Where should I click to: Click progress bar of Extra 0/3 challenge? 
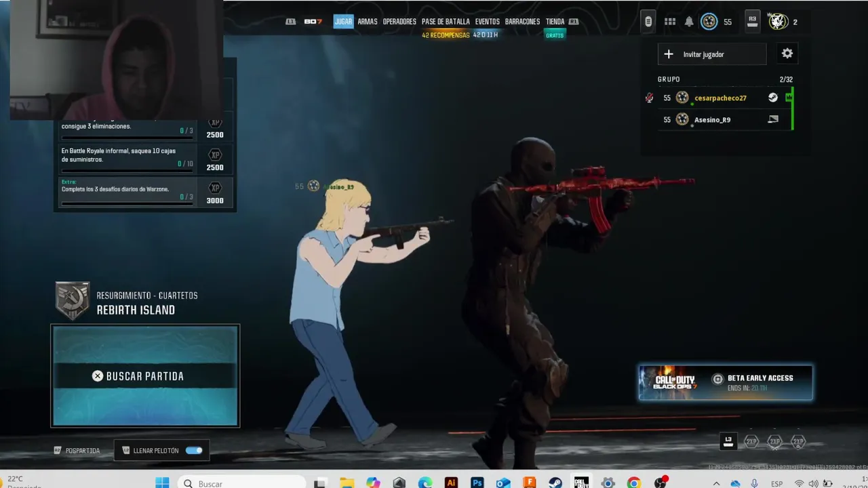127,203
